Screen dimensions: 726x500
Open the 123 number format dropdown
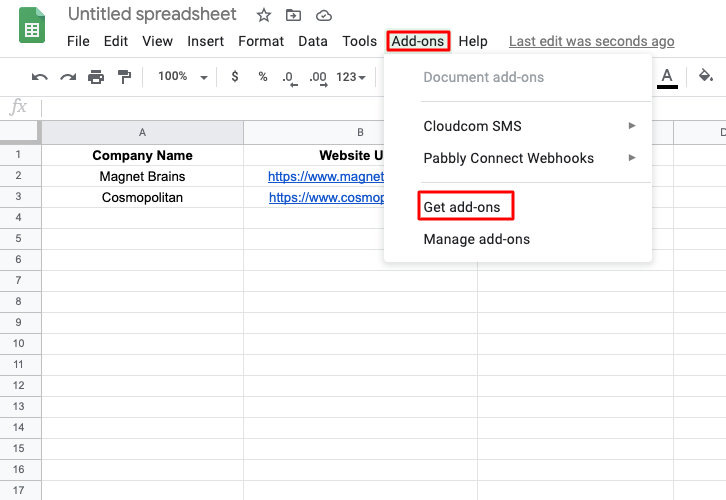pyautogui.click(x=351, y=77)
